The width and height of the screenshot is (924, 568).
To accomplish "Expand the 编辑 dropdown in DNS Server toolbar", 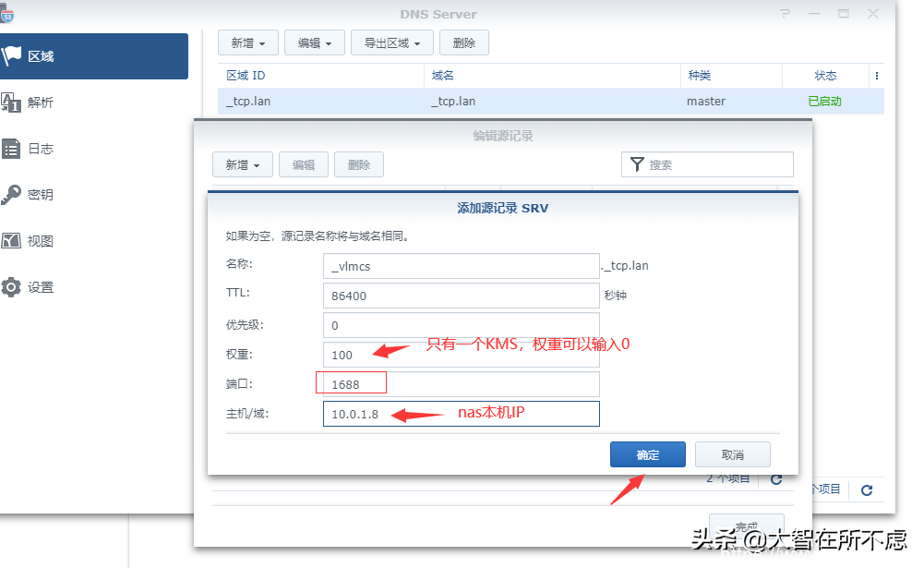I will (x=314, y=43).
